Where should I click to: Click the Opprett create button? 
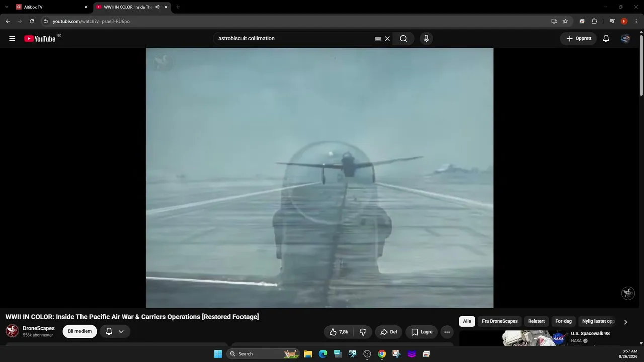coord(579,39)
